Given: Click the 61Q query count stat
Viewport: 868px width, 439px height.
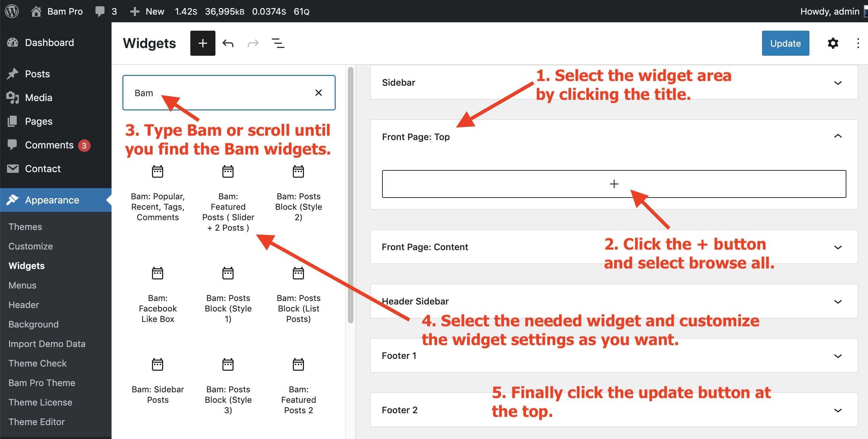Looking at the screenshot, I should pyautogui.click(x=302, y=11).
